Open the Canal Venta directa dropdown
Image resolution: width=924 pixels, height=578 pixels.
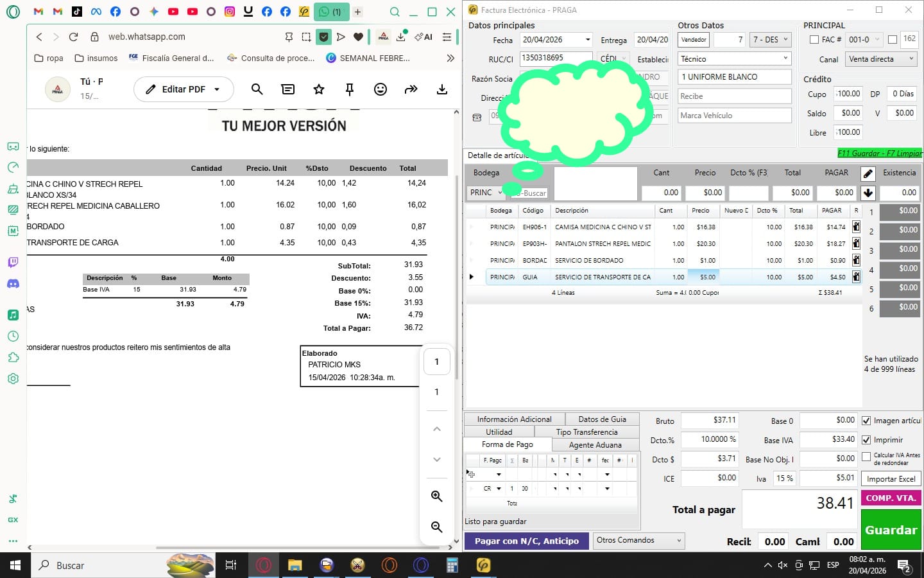pyautogui.click(x=881, y=59)
